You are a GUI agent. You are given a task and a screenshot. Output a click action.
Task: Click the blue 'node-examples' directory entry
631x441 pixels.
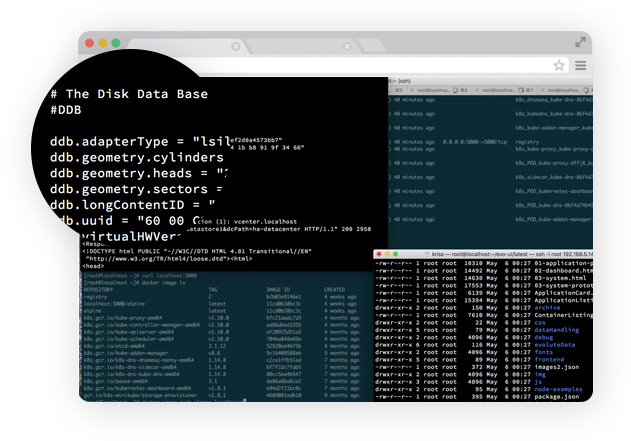558,389
